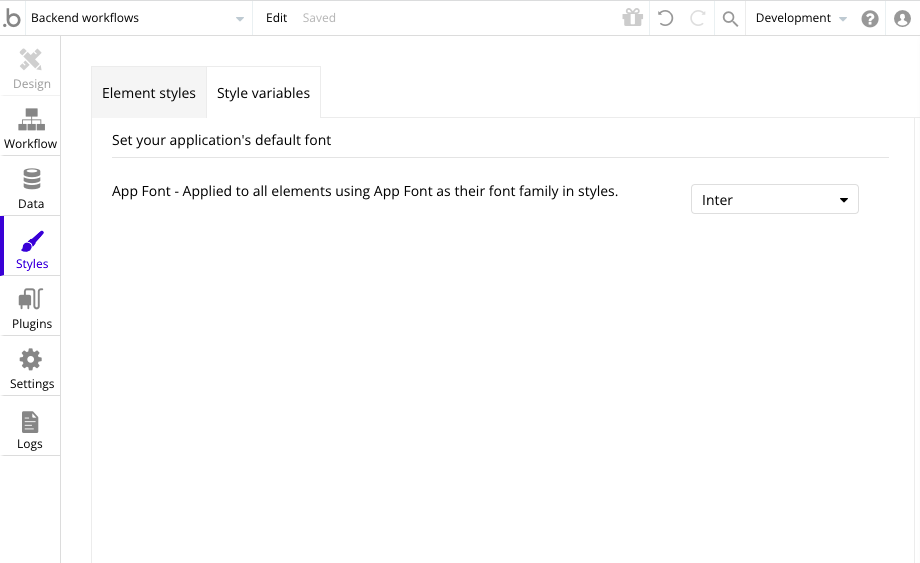Open the Inter app font dropdown
The image size is (920, 563).
[x=774, y=200]
